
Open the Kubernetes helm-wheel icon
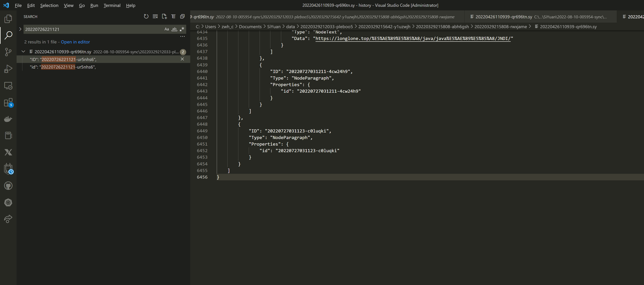click(8, 202)
